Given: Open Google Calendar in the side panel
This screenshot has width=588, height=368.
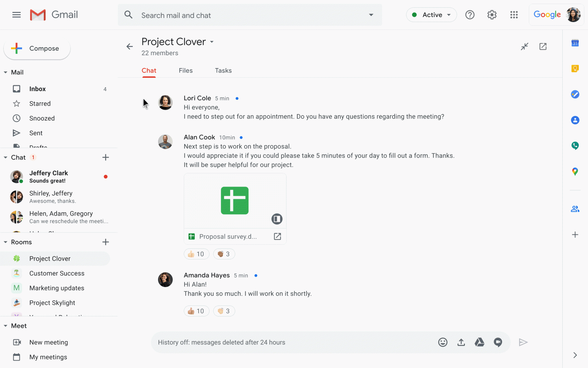Looking at the screenshot, I should [x=575, y=43].
